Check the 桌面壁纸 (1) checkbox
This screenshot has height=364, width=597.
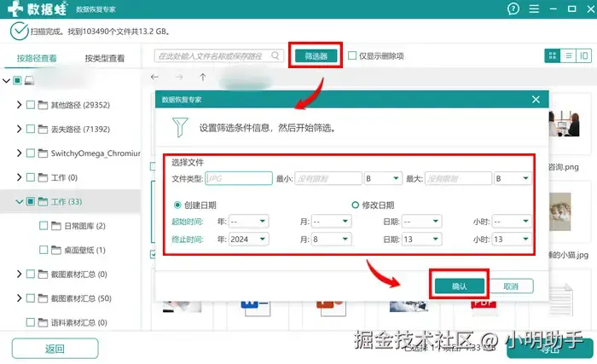point(43,250)
